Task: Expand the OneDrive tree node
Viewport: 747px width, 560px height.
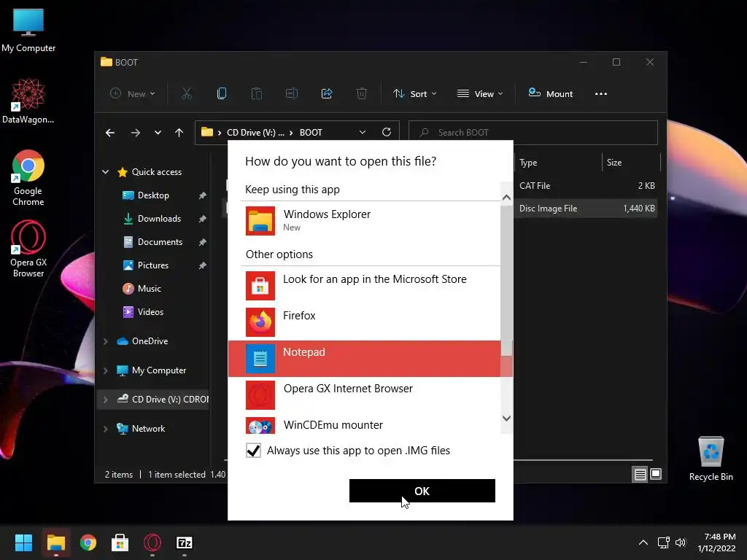Action: [105, 341]
